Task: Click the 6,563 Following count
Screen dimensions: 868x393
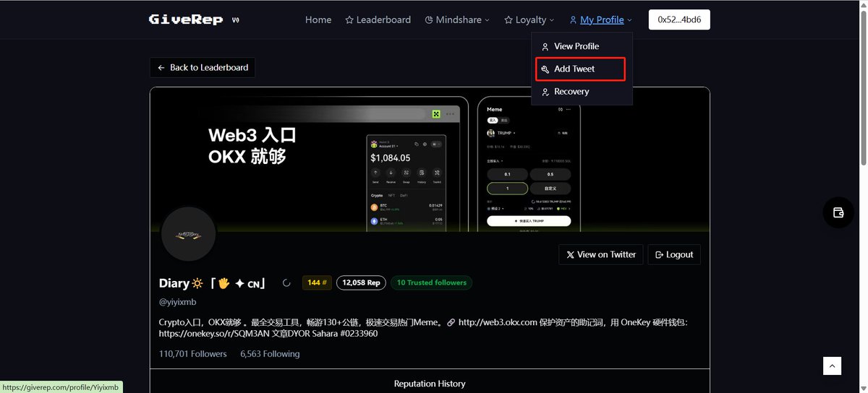Action: pos(270,354)
